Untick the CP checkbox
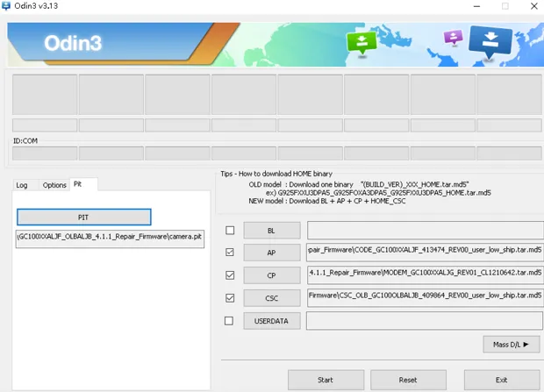Screen dimensions: 544x392 230,275
